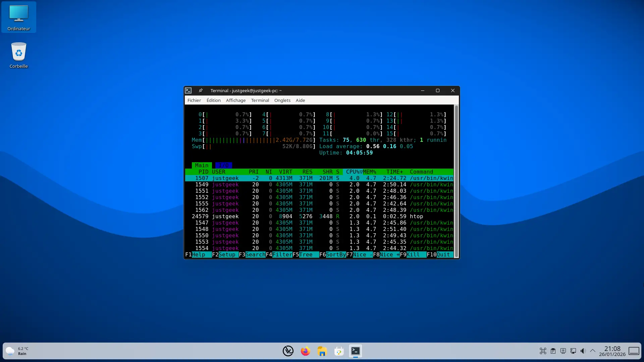The image size is (644, 362).
Task: Open the Fichier menu
Action: tap(194, 100)
